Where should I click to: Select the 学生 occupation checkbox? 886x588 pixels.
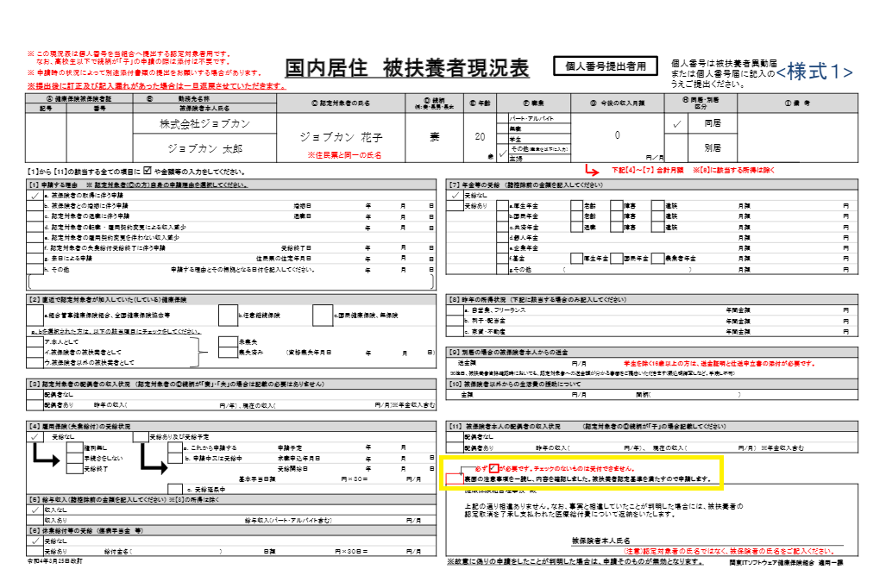point(504,138)
